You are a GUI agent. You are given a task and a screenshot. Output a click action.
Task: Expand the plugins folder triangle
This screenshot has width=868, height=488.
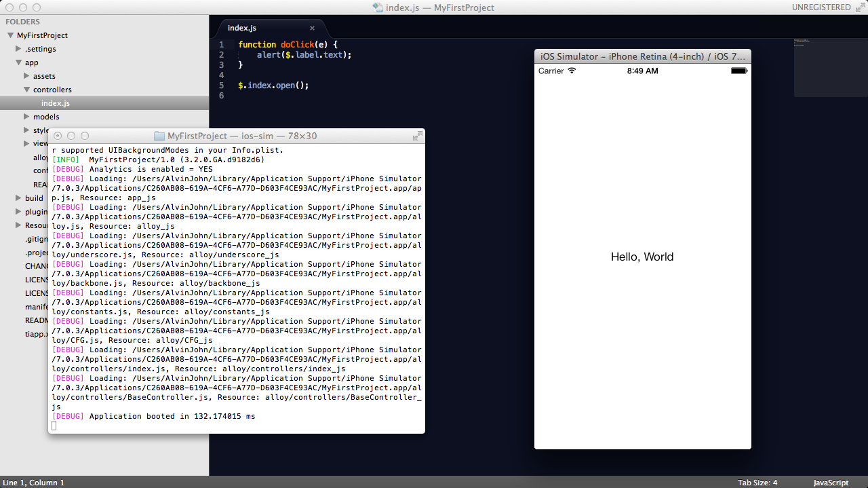[19, 212]
